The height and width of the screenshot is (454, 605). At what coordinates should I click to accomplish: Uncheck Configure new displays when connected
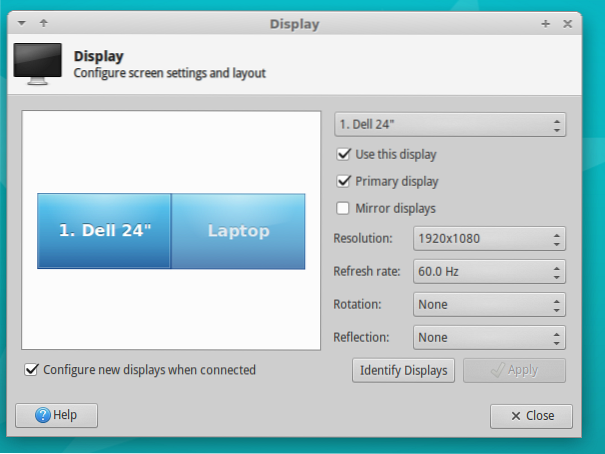tap(32, 370)
